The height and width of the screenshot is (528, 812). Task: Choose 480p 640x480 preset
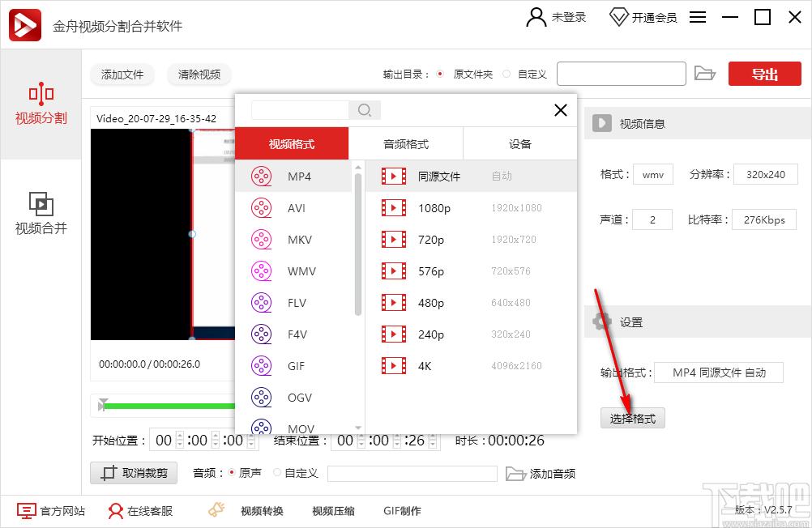click(x=472, y=302)
